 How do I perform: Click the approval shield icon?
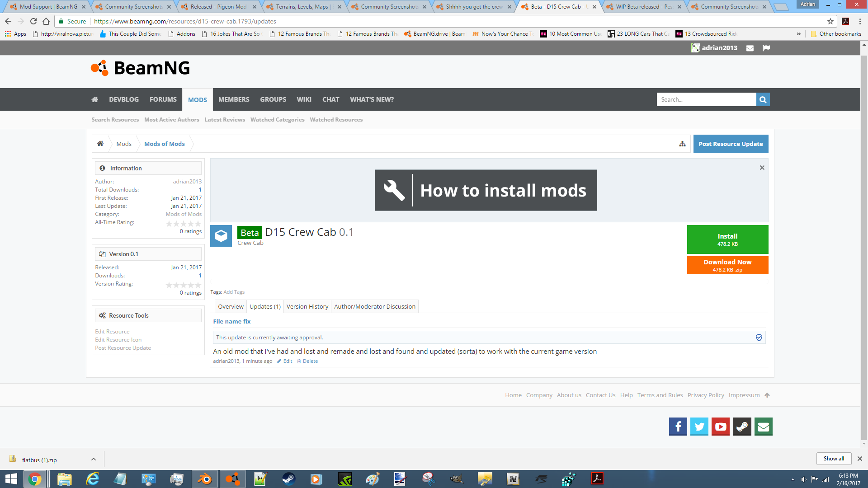(759, 338)
